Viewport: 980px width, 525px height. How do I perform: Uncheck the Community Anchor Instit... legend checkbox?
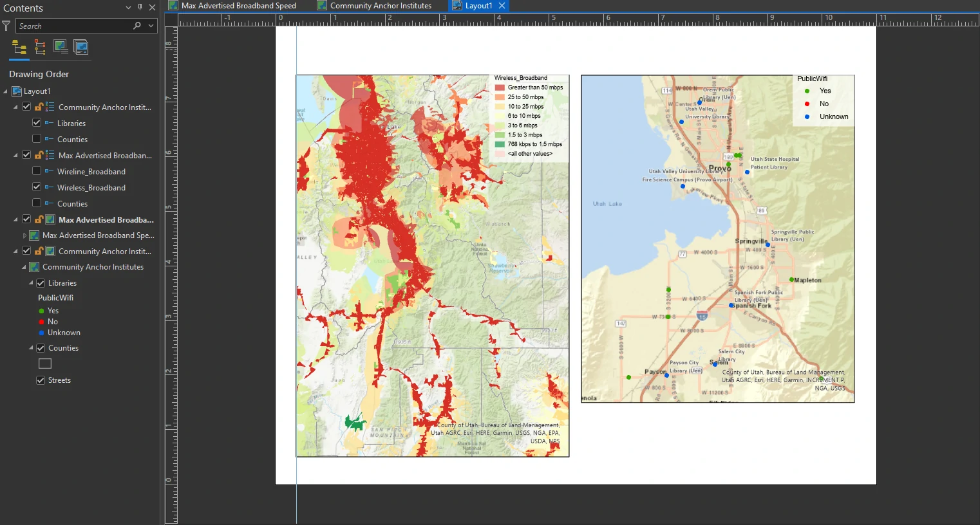coord(26,107)
